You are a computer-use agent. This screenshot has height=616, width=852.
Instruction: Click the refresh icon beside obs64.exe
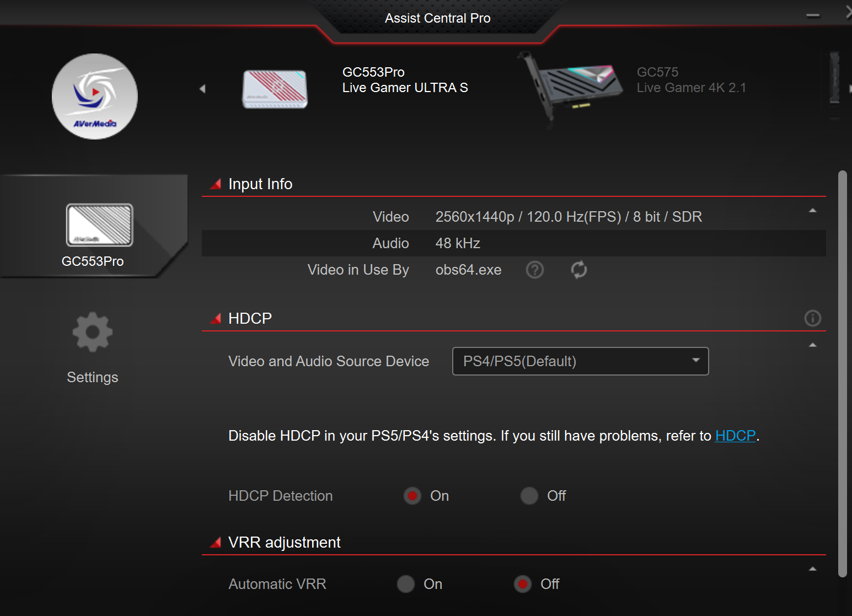(578, 270)
